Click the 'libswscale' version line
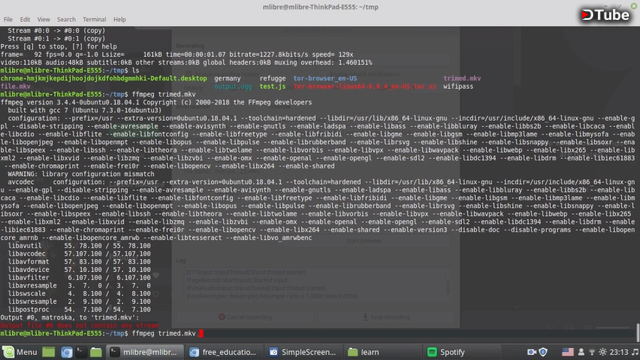This screenshot has height=360, width=640. (x=79, y=294)
